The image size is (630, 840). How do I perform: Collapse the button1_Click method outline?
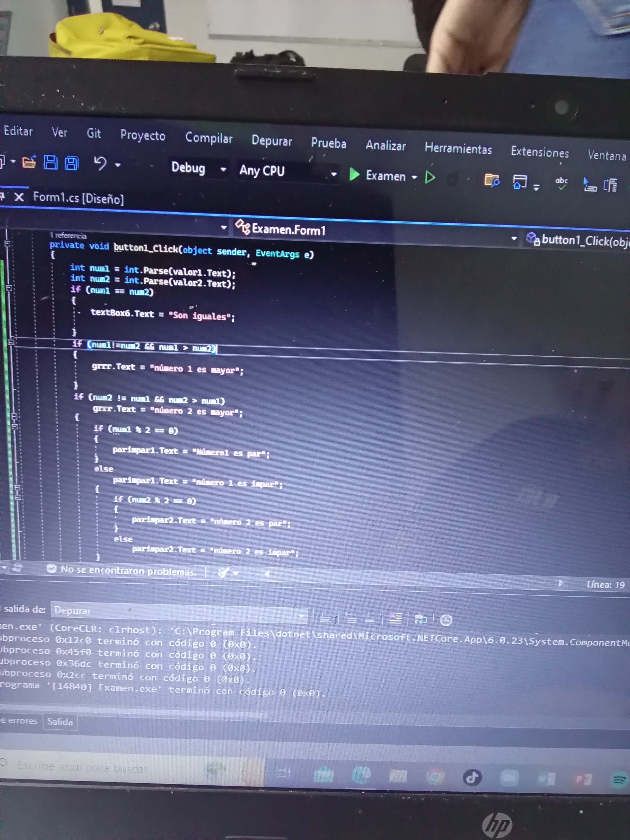pos(7,243)
